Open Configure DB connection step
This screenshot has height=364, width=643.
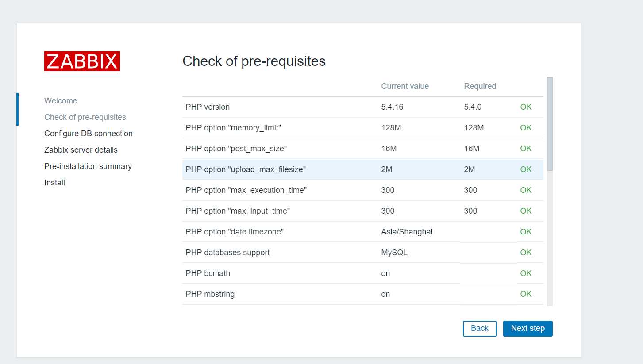[89, 134]
